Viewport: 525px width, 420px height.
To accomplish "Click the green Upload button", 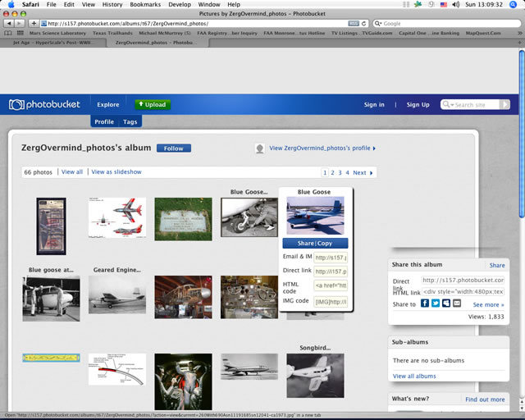I will (x=153, y=104).
